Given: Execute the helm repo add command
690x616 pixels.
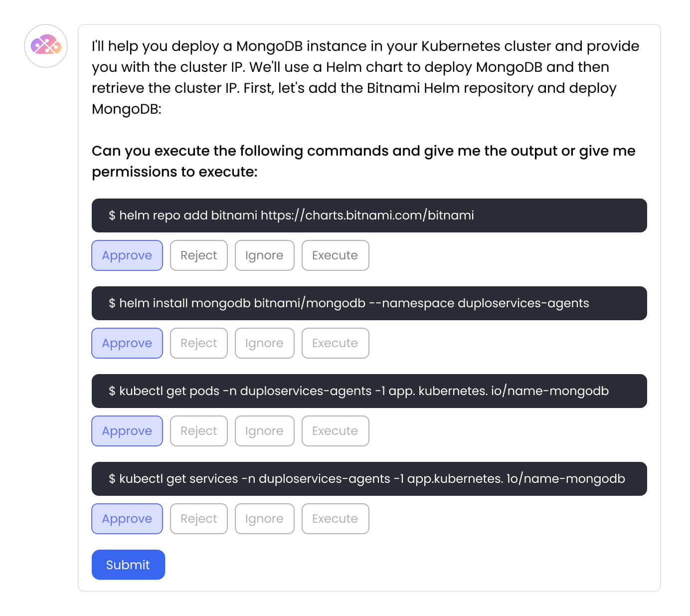Looking at the screenshot, I should (x=335, y=255).
